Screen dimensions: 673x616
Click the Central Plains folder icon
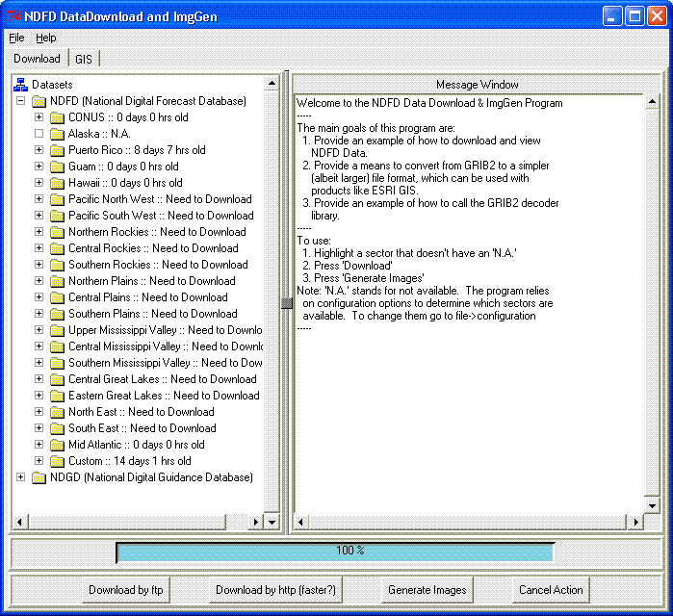[x=57, y=297]
